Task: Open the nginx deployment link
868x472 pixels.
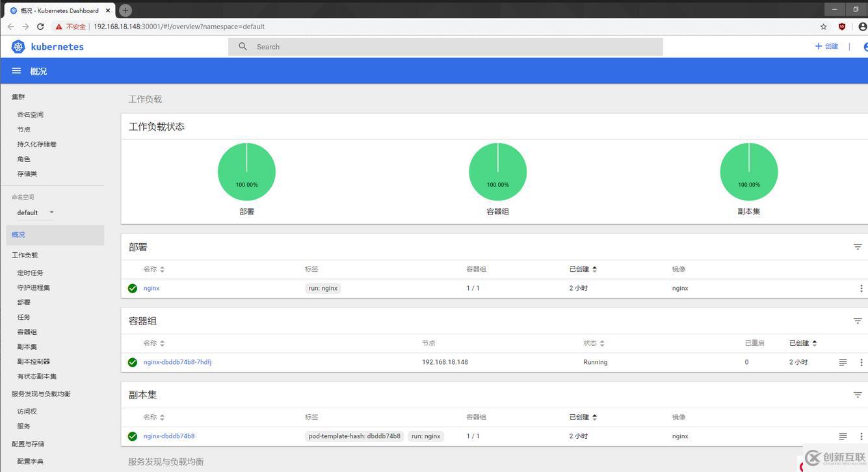Action: pos(151,288)
